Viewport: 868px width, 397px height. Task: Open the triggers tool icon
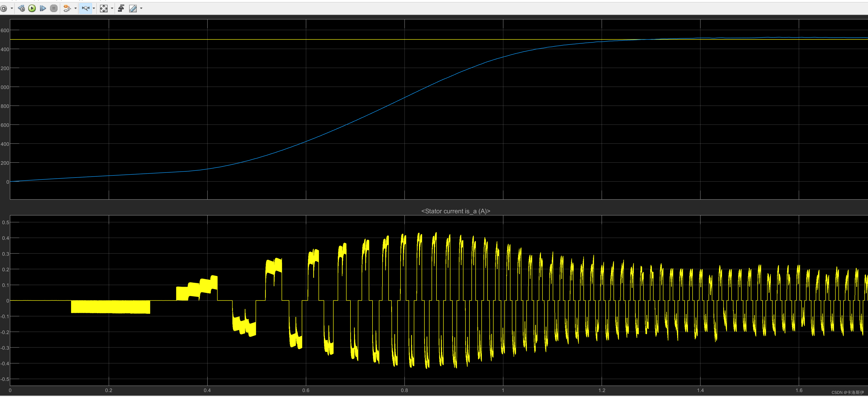[121, 9]
